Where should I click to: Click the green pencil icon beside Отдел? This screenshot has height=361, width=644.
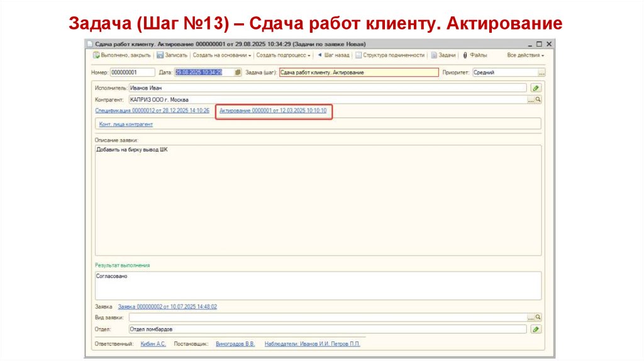point(536,330)
